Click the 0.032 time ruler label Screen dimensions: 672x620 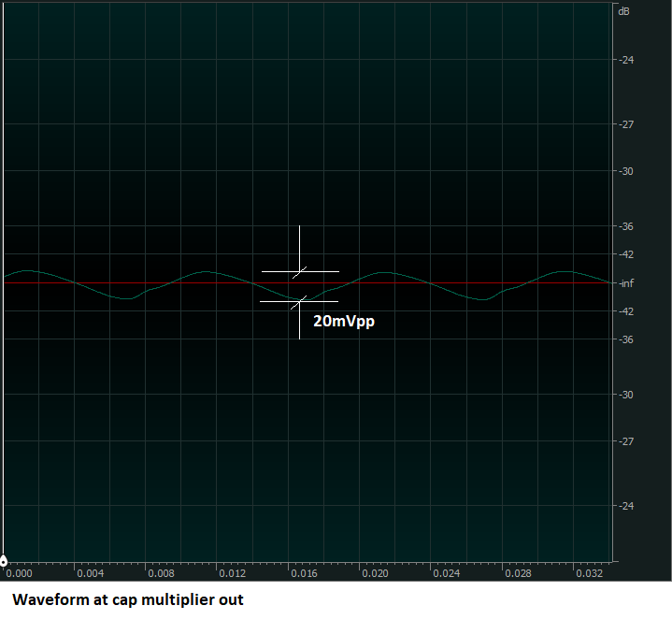click(x=590, y=573)
